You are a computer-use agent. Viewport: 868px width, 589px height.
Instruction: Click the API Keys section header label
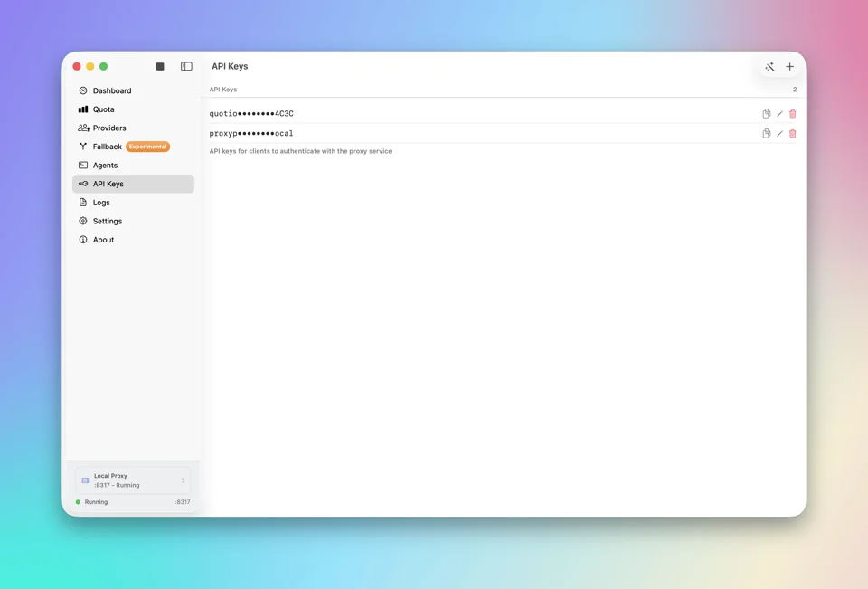click(x=223, y=90)
